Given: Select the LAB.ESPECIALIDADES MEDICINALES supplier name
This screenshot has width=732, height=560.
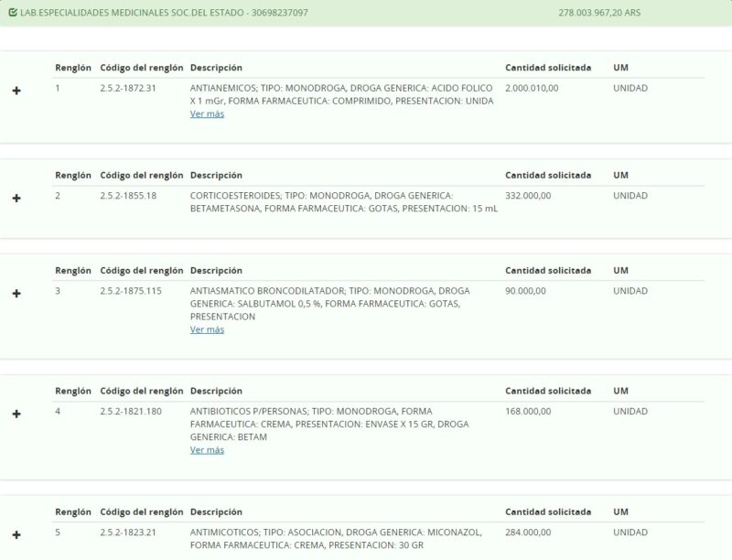Looking at the screenshot, I should [163, 13].
